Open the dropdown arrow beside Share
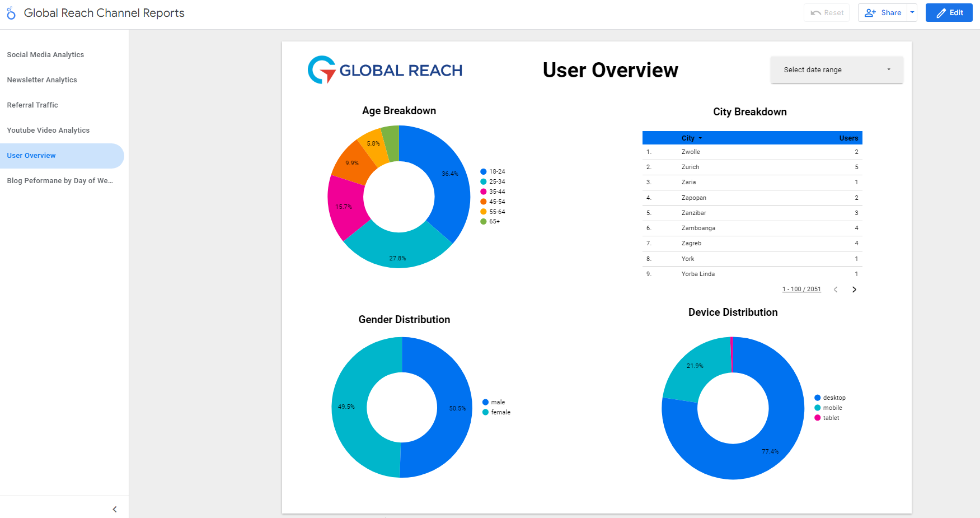 click(x=912, y=12)
